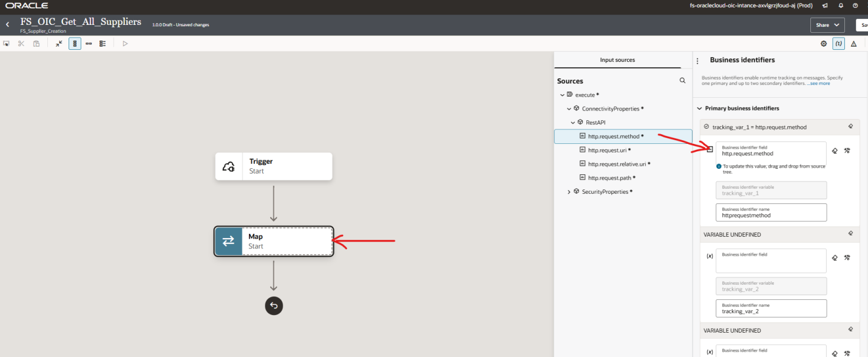Viewport: 868px width, 357px height.
Task: Collapse the RestAPI node
Action: click(573, 123)
